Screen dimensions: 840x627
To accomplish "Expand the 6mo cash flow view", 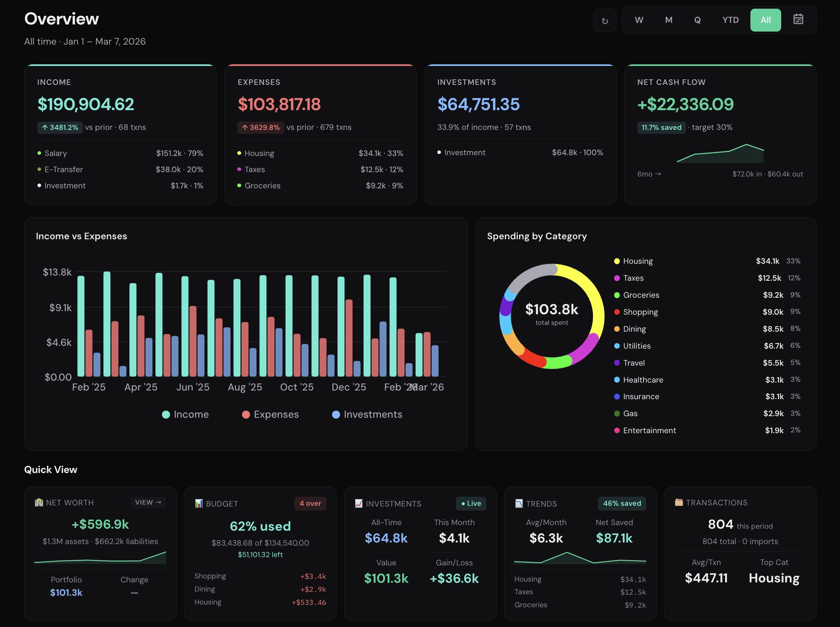I will pos(649,174).
